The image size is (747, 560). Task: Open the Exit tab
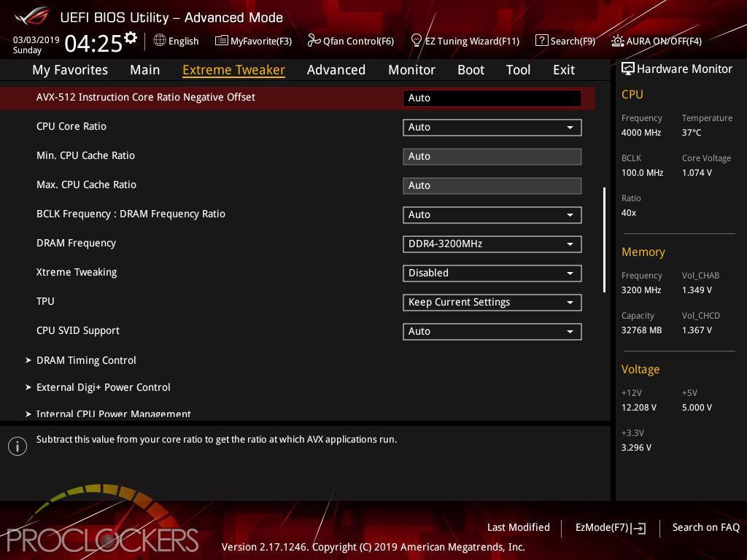click(x=564, y=70)
